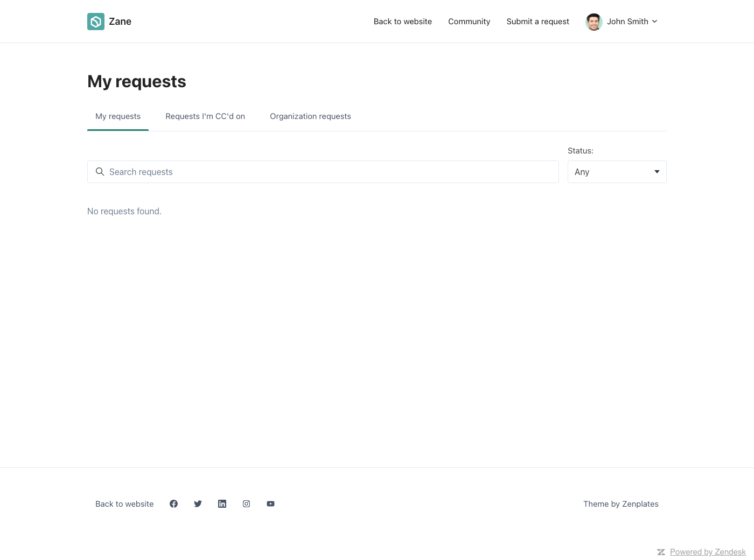Open the John Smith user menu chevron
The height and width of the screenshot is (560, 754).
(655, 22)
